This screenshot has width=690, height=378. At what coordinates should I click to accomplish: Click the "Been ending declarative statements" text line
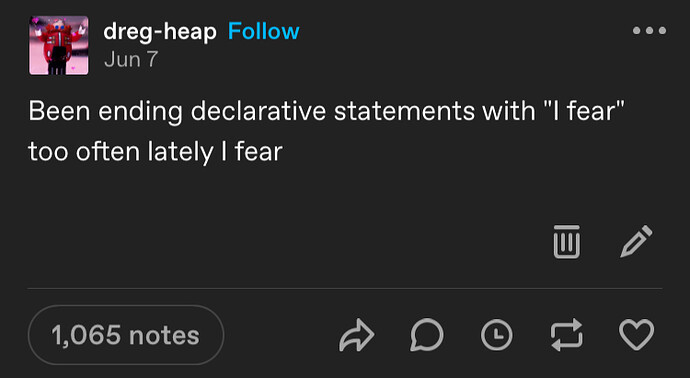click(327, 112)
